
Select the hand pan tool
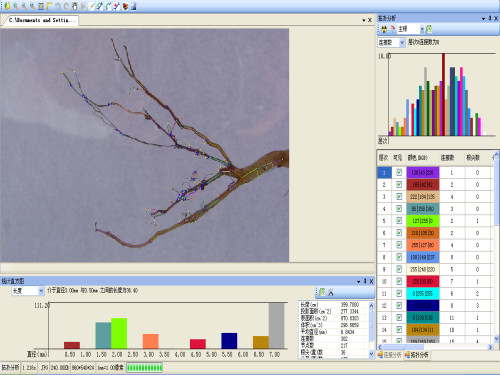pyautogui.click(x=75, y=6)
